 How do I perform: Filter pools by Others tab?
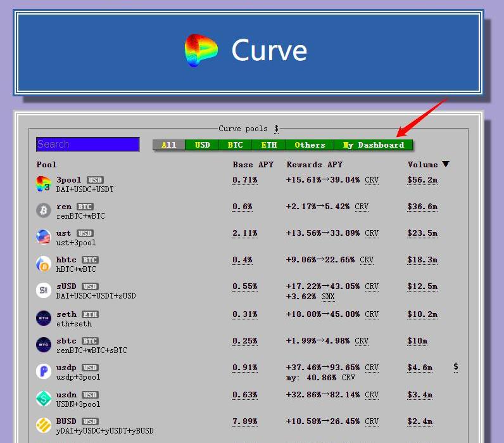click(310, 145)
